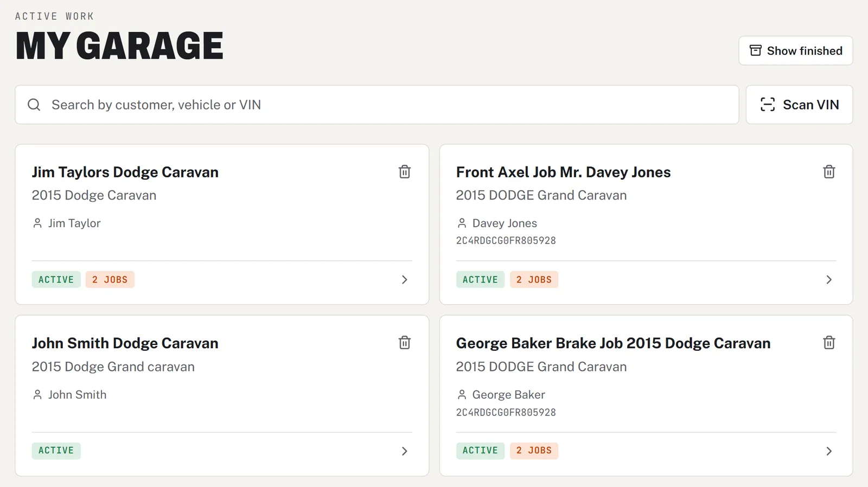Click the Jim Taylors Dodge Caravan title
The image size is (868, 487).
[x=125, y=172]
